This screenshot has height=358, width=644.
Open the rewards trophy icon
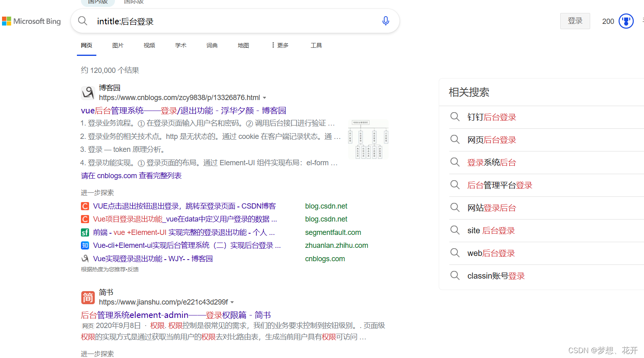626,21
